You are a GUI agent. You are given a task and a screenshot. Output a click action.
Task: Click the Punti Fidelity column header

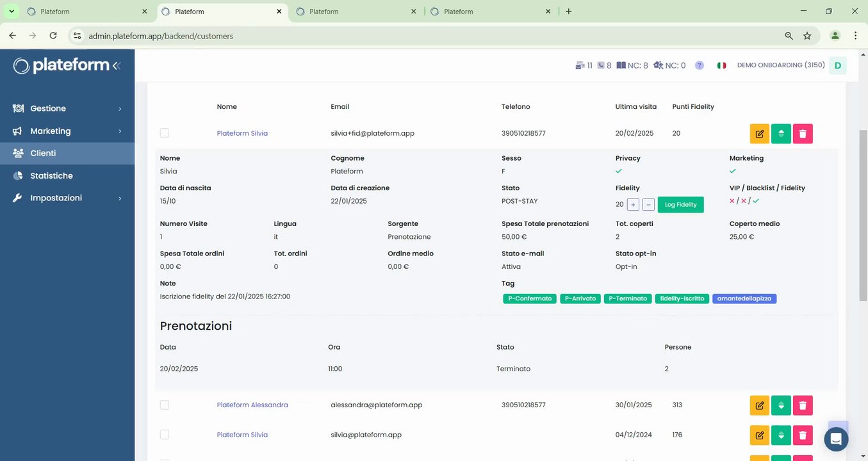pos(693,107)
